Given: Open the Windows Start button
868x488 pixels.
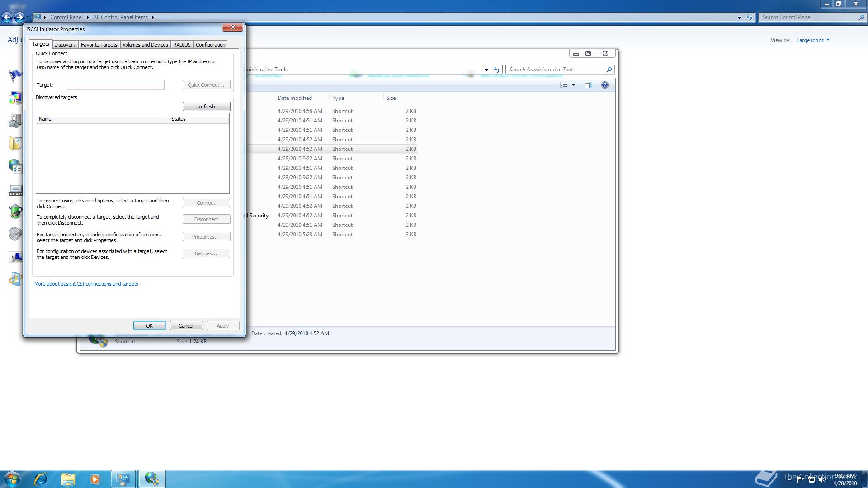Looking at the screenshot, I should (x=12, y=479).
